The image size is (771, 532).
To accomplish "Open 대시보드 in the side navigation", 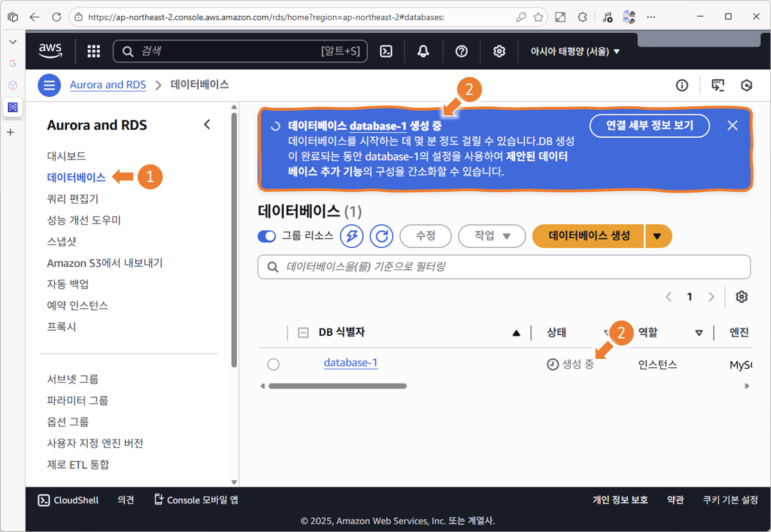I will pyautogui.click(x=66, y=156).
